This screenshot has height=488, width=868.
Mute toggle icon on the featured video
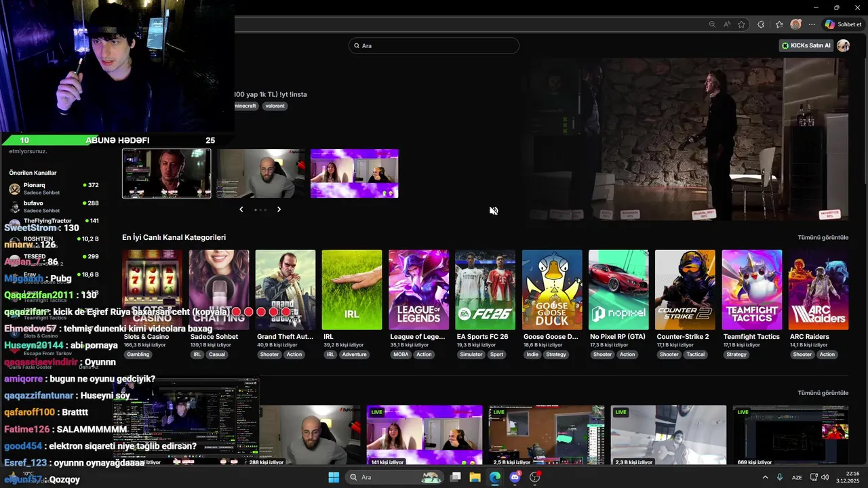tap(494, 211)
